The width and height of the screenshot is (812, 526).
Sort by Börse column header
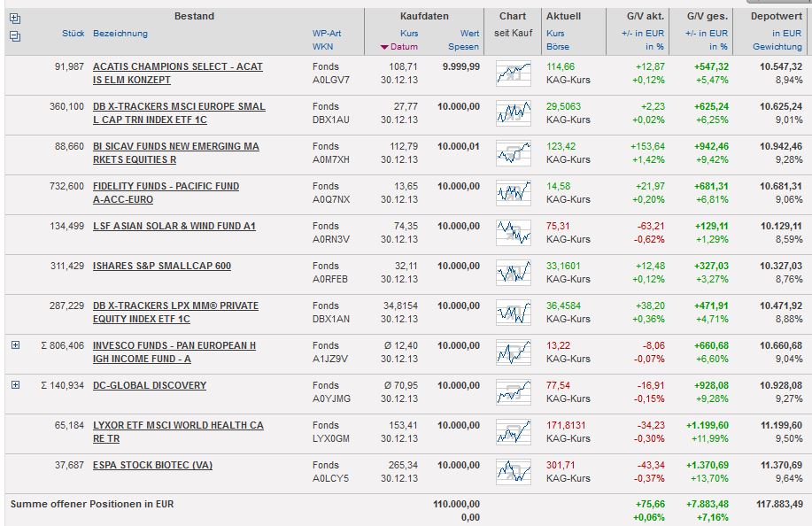pos(557,47)
